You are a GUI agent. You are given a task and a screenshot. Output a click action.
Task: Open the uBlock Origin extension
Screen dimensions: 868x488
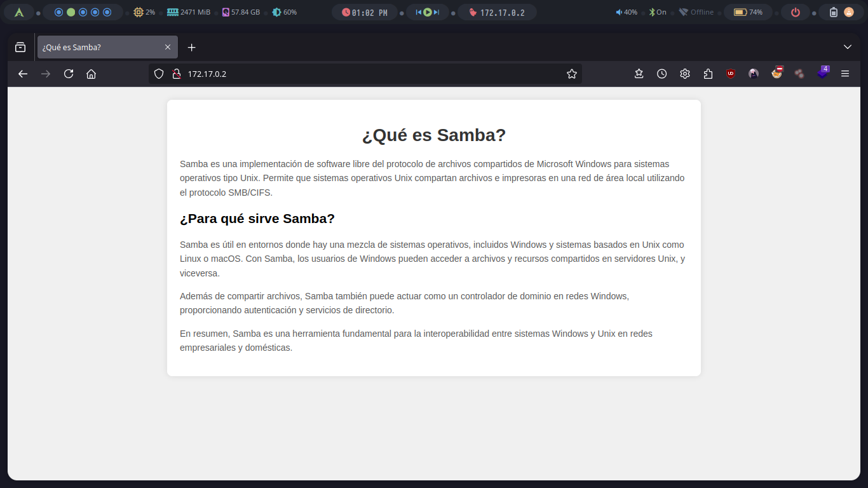pyautogui.click(x=731, y=74)
